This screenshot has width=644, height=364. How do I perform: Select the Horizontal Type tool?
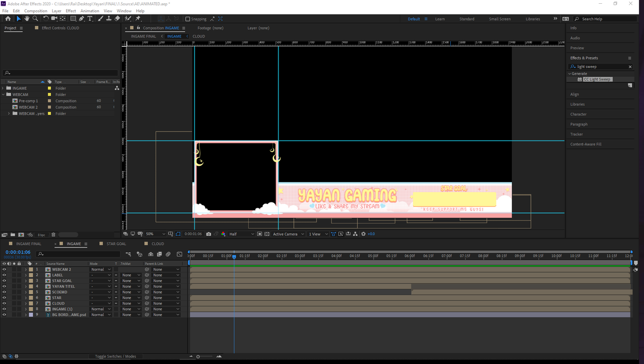[90, 19]
